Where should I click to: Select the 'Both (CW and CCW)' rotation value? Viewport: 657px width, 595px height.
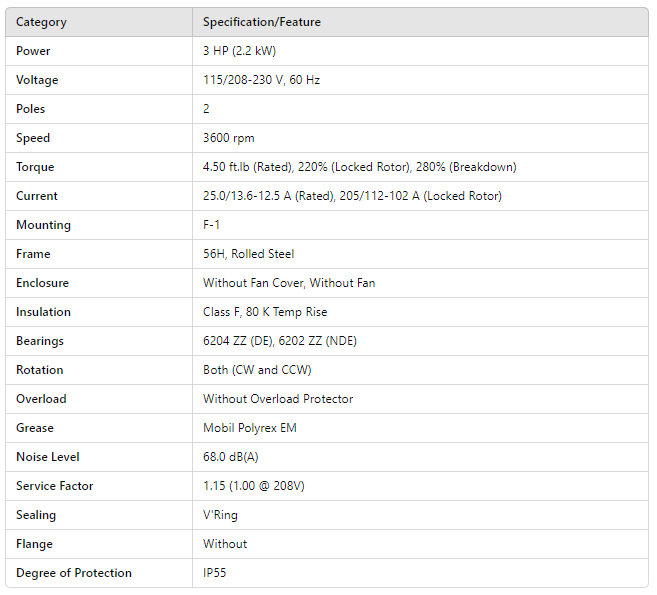(x=257, y=370)
